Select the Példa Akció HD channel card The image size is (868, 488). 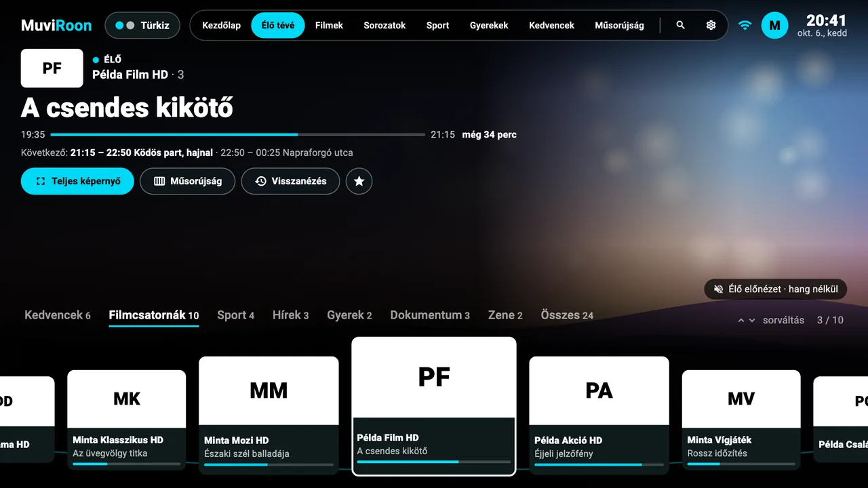click(x=599, y=415)
